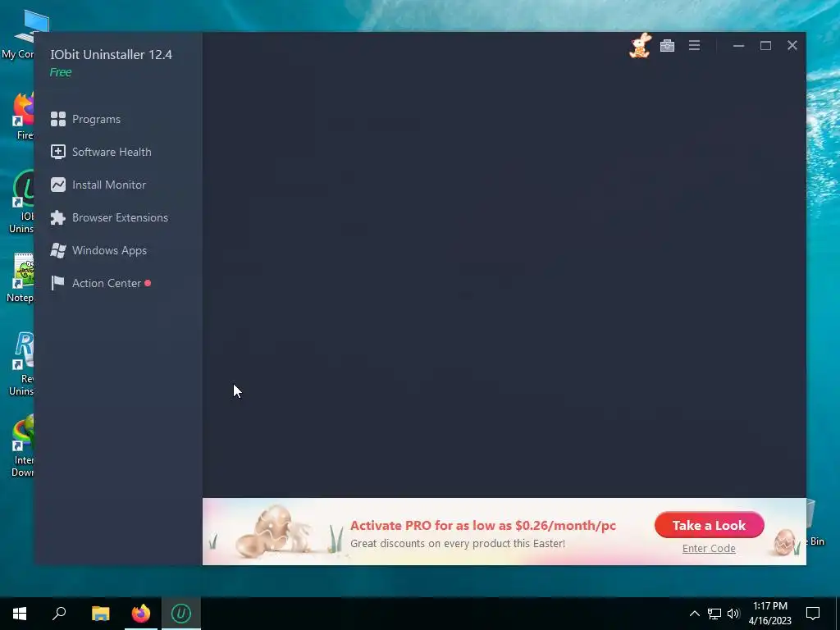Click the Free edition label
Image resolution: width=840 pixels, height=630 pixels.
[61, 72]
